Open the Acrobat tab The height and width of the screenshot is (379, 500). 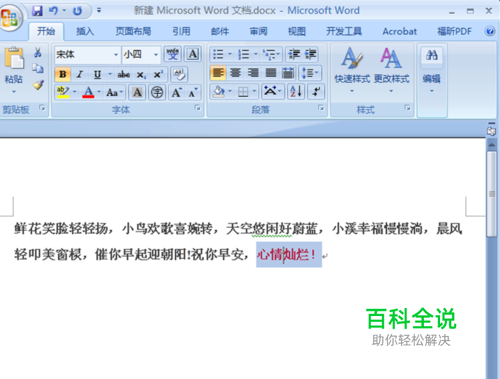point(399,31)
